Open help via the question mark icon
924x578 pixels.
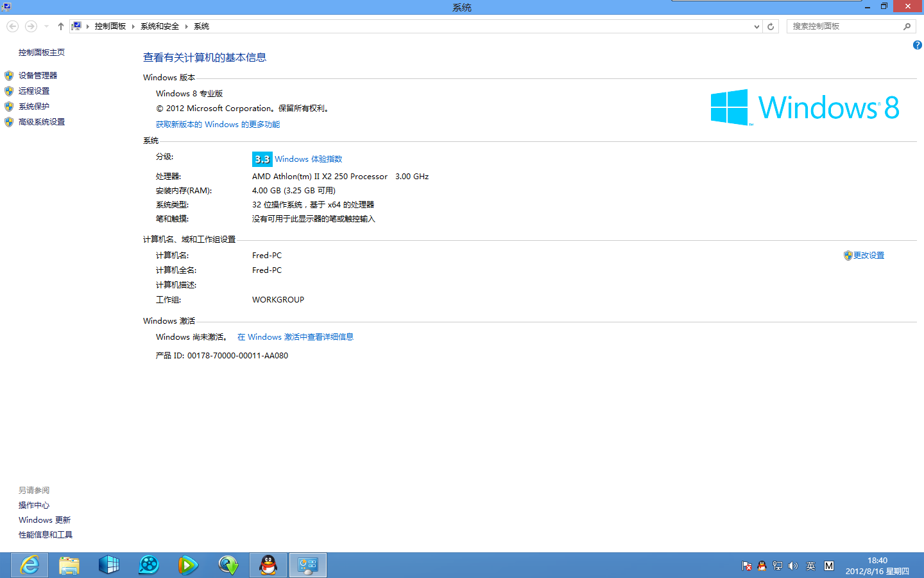click(917, 45)
